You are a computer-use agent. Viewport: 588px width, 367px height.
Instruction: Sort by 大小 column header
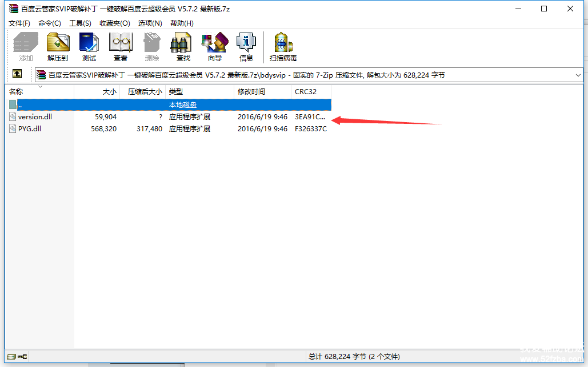coord(97,91)
